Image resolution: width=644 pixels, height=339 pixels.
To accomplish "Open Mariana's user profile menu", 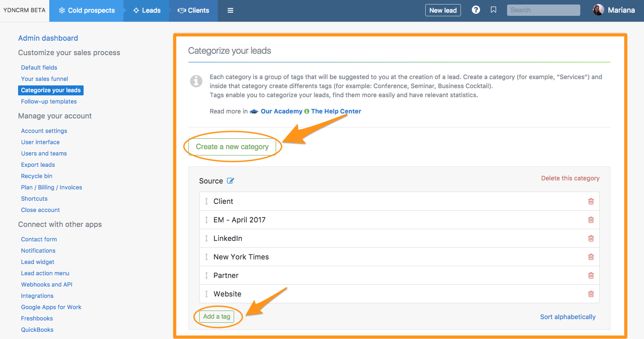I will tap(614, 10).
